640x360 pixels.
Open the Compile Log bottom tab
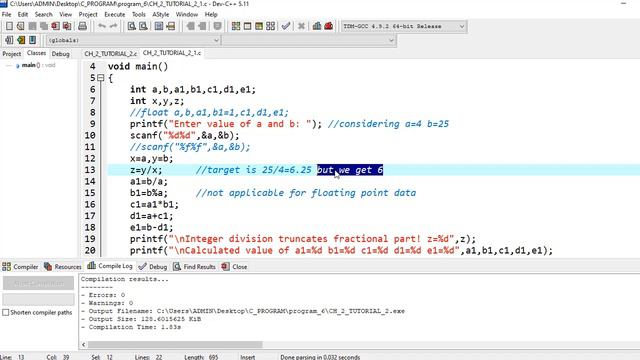[110, 266]
